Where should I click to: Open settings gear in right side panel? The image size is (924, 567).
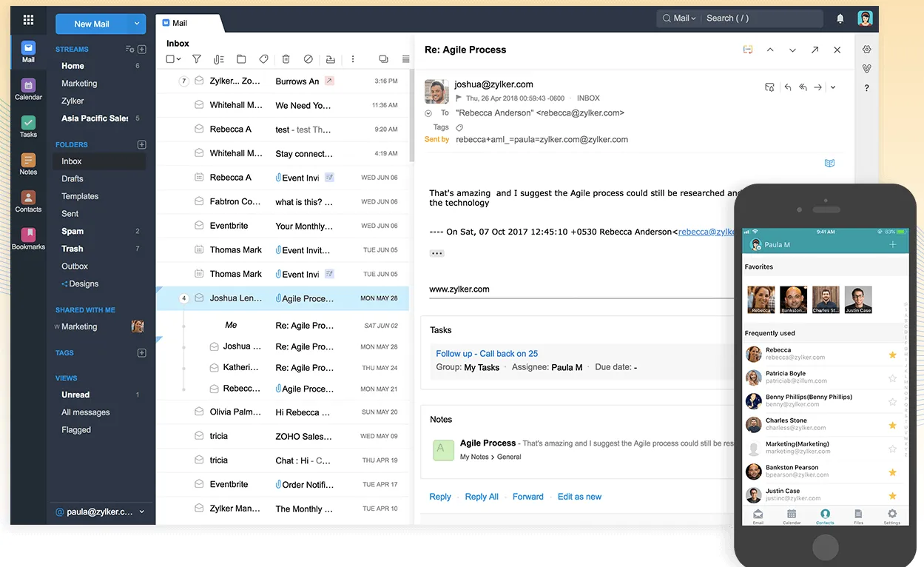tap(866, 50)
